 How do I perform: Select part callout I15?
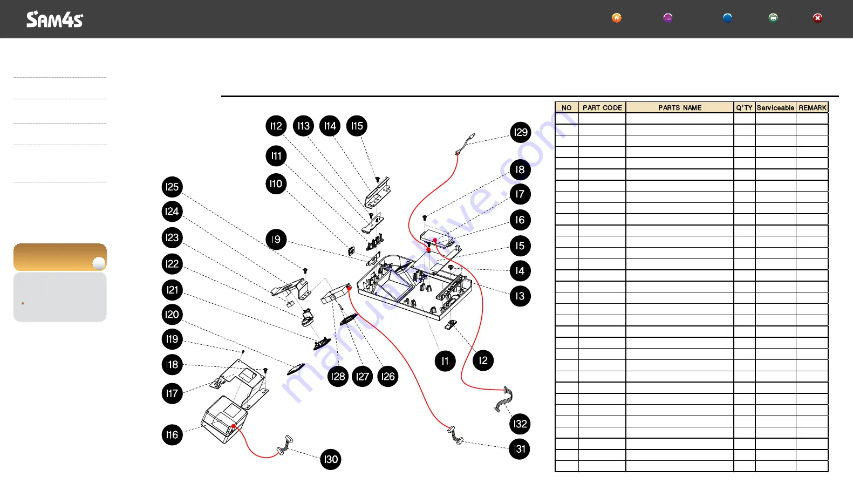coord(357,126)
